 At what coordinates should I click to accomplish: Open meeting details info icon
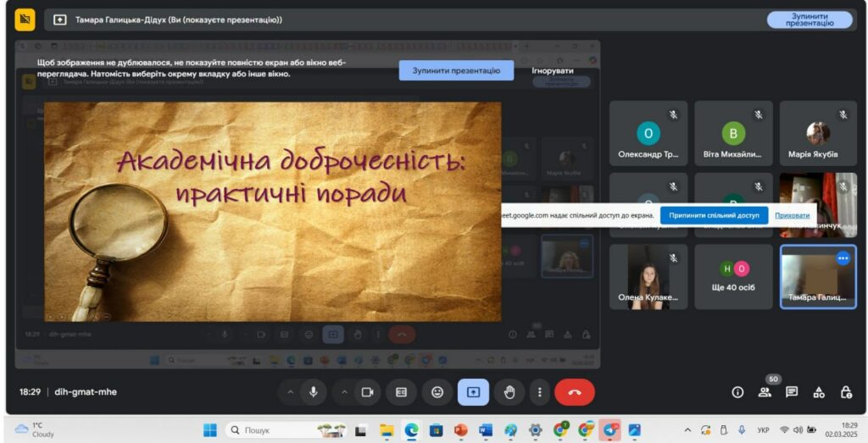click(737, 392)
